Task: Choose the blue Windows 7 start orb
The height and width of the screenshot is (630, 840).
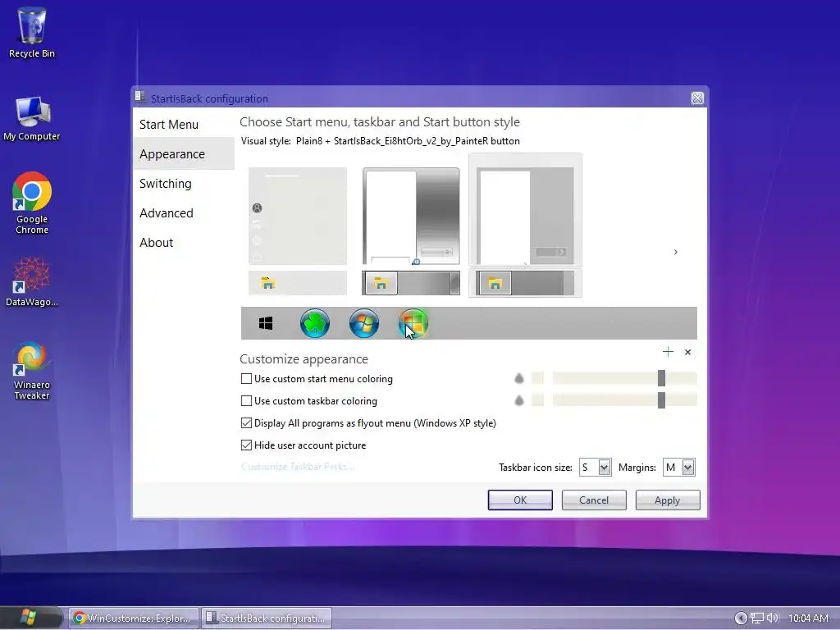Action: (363, 323)
